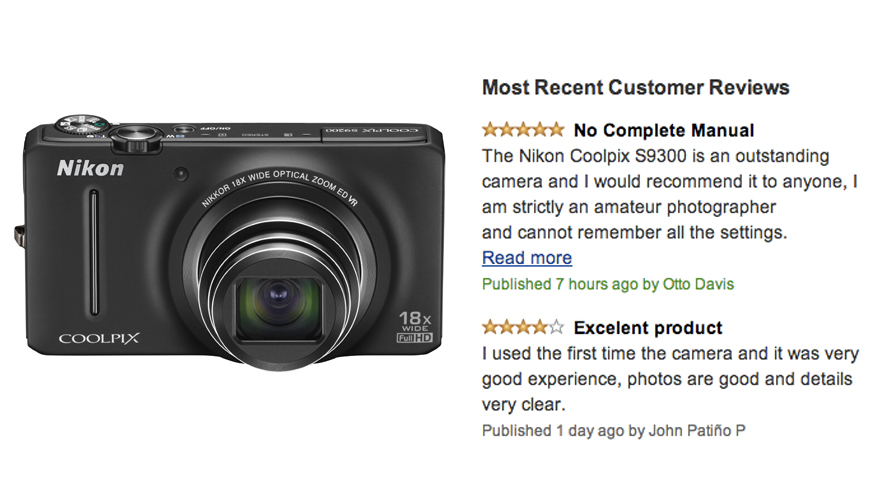The width and height of the screenshot is (889, 500).
Task: Click the "No Complete Manual" review title
Action: (664, 130)
